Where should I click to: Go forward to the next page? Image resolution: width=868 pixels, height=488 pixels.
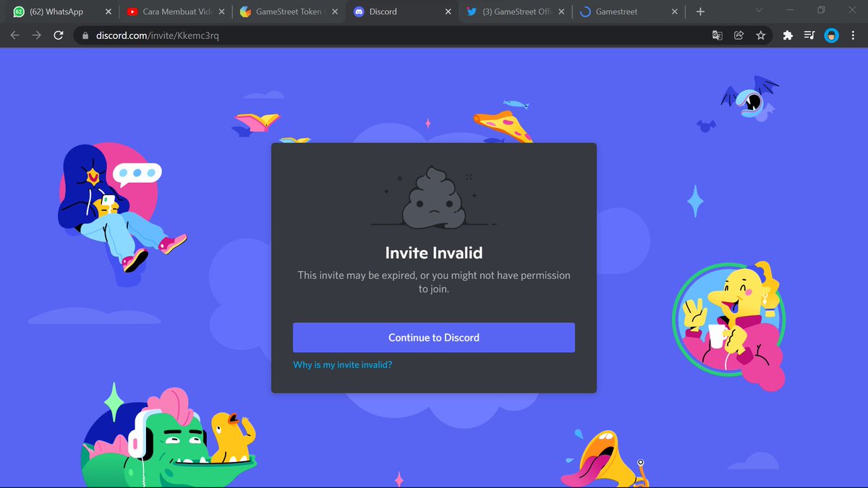37,35
